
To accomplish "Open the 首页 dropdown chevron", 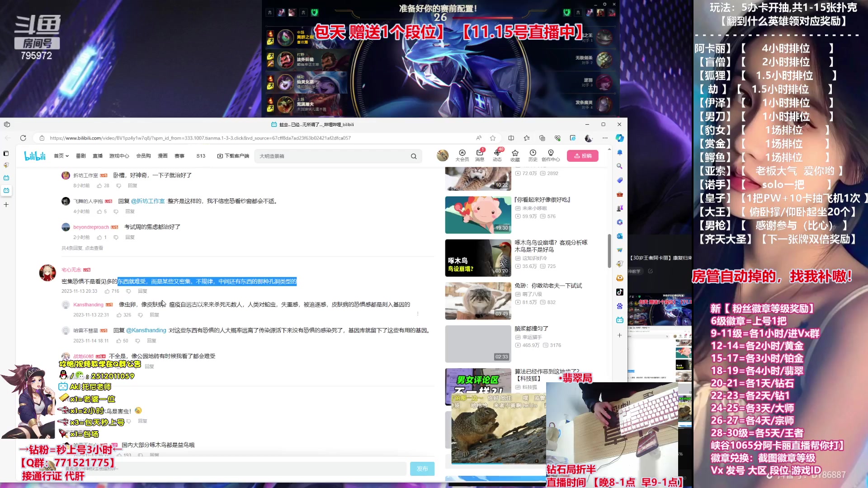I will [x=67, y=155].
